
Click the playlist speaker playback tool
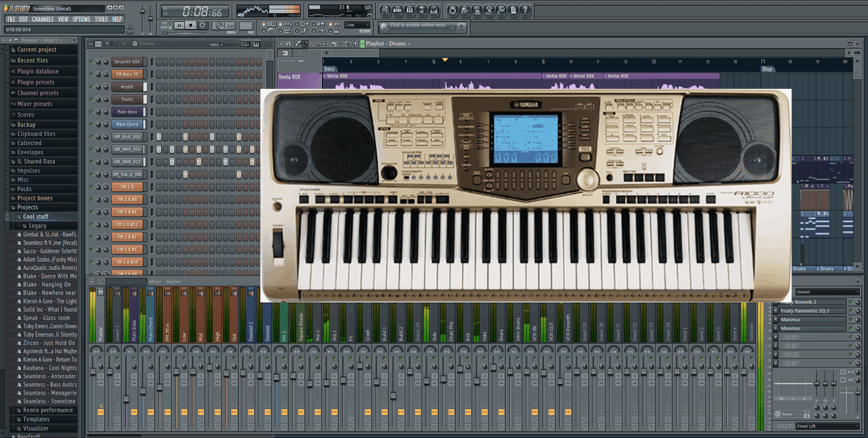(355, 43)
